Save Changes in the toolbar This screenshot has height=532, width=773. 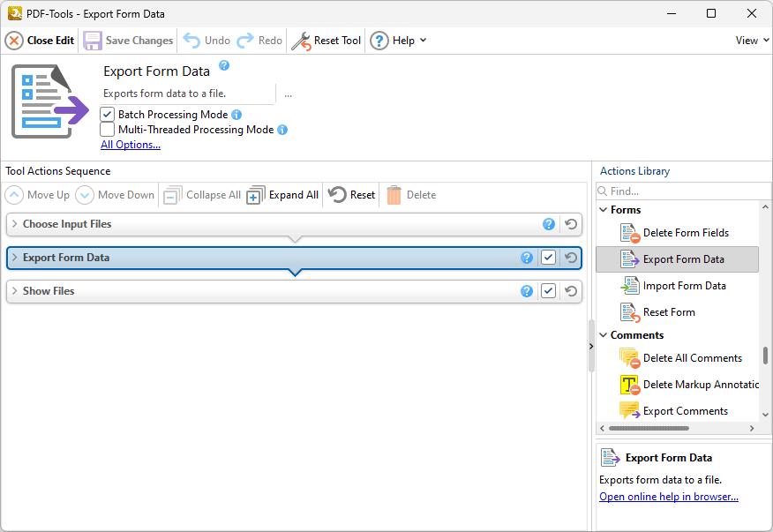click(x=128, y=41)
